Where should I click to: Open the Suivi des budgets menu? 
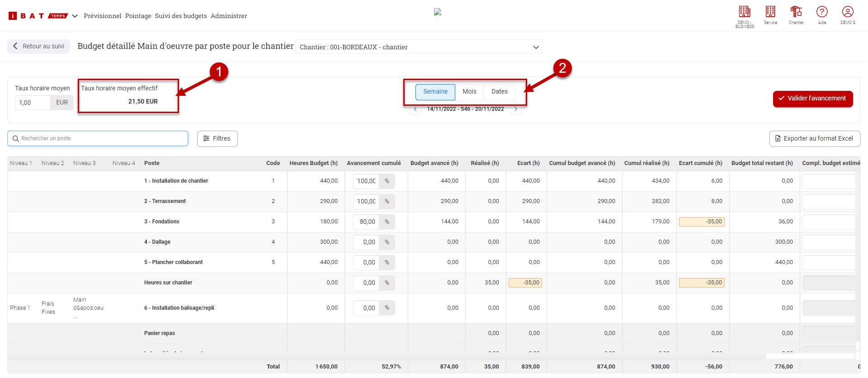click(181, 16)
